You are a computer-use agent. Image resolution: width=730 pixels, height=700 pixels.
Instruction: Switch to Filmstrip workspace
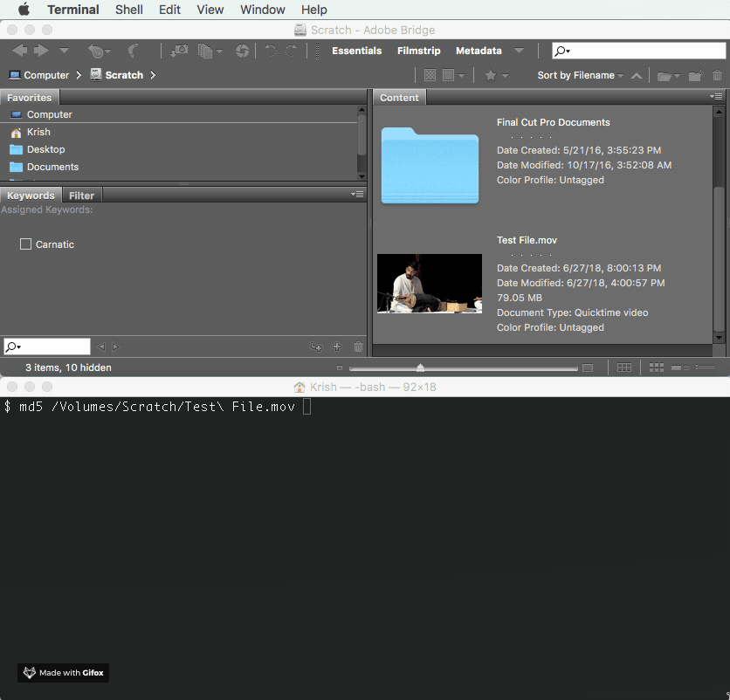(x=418, y=51)
